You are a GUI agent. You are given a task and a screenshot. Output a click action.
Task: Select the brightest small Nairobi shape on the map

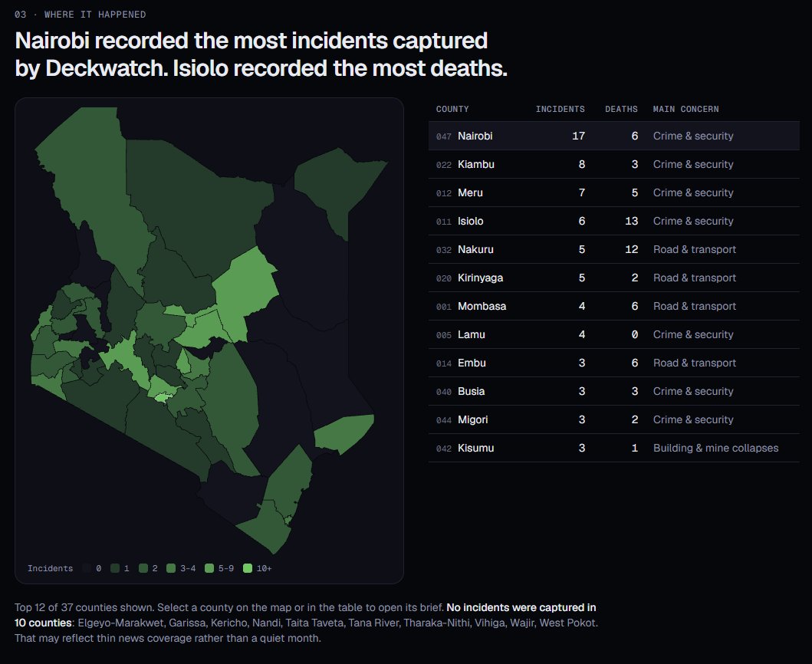pos(162,398)
